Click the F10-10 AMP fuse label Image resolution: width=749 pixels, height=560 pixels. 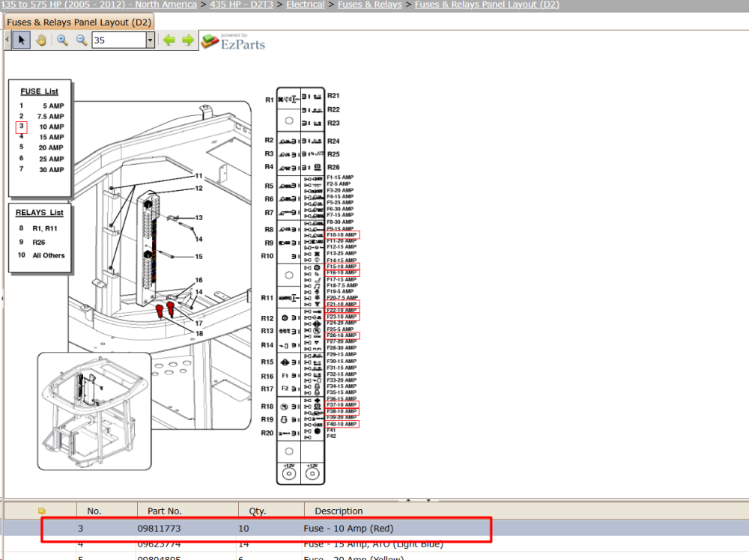click(342, 235)
